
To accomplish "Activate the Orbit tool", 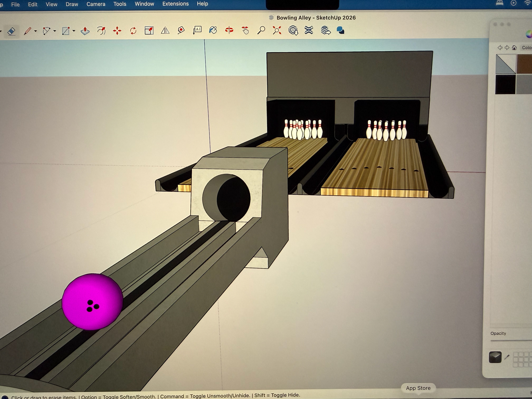I will 229,30.
